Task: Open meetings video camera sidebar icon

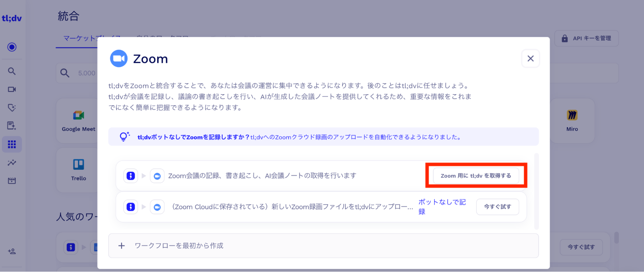Action: (x=12, y=89)
